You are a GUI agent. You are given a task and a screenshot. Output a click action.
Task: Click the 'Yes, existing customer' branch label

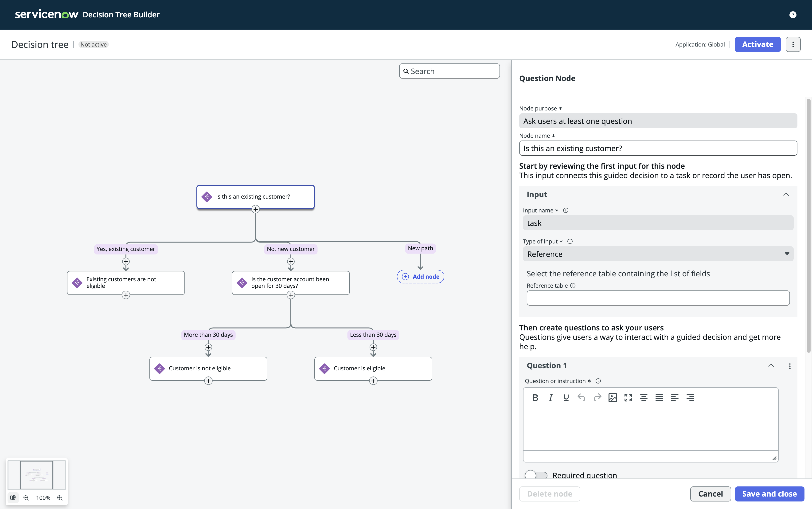click(x=125, y=249)
